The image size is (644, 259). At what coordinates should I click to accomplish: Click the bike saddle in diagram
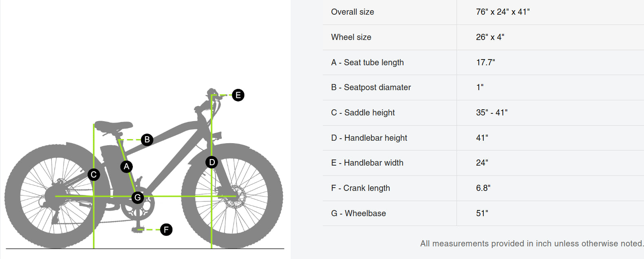tap(113, 125)
